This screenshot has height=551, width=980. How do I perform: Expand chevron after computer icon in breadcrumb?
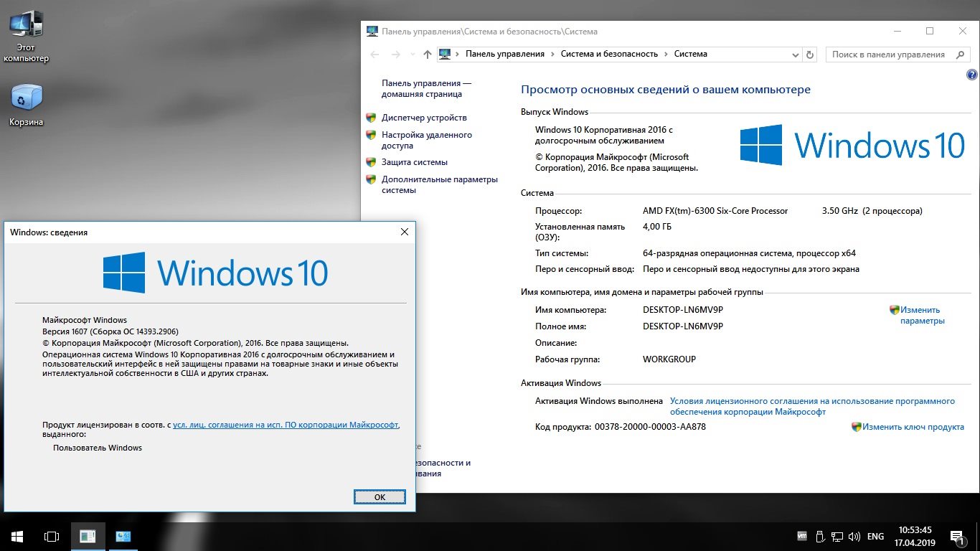coord(458,54)
